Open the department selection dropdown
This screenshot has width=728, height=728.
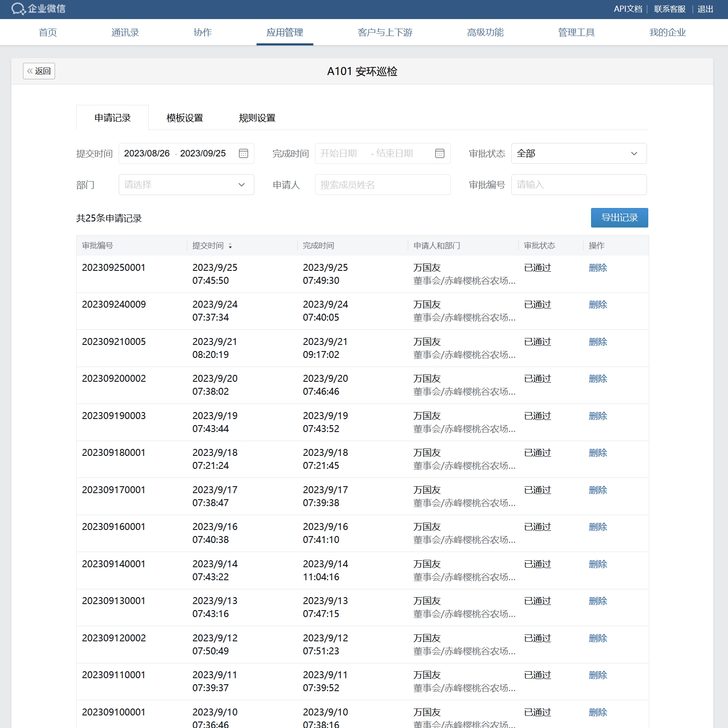pos(186,185)
